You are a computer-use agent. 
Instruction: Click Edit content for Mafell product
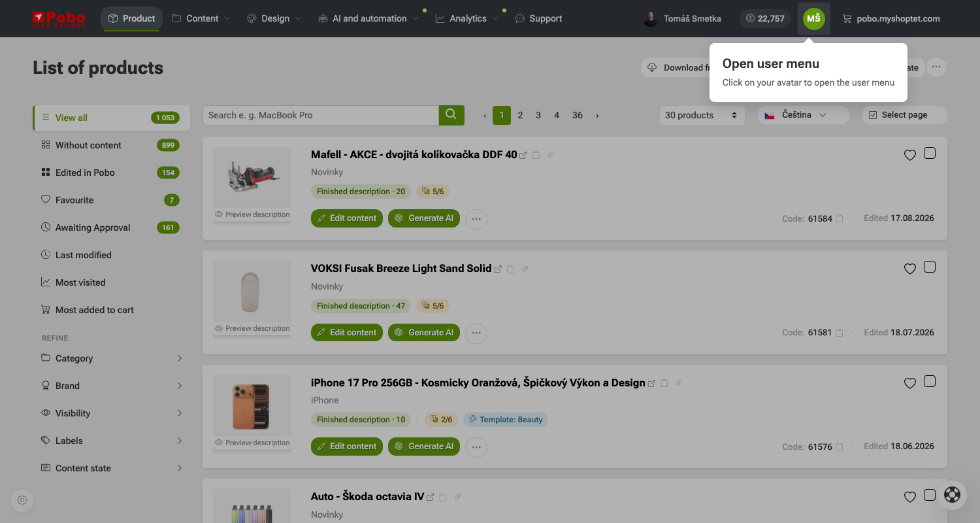[347, 218]
